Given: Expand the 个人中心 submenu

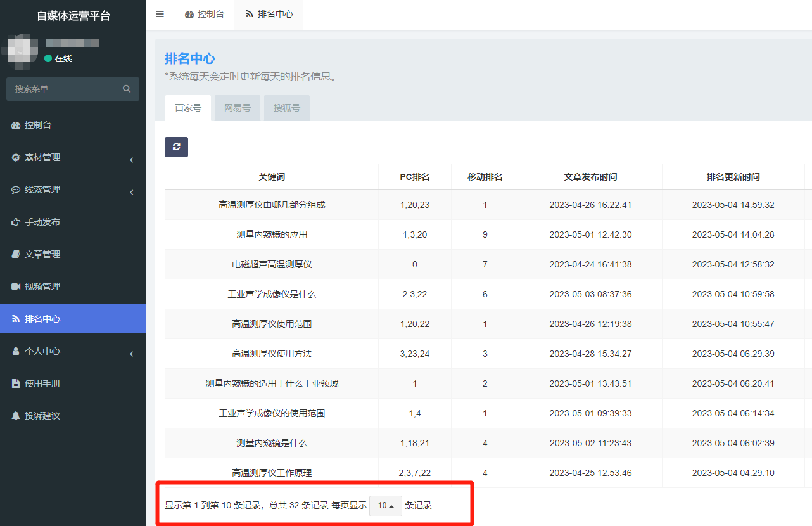Looking at the screenshot, I should coord(42,351).
